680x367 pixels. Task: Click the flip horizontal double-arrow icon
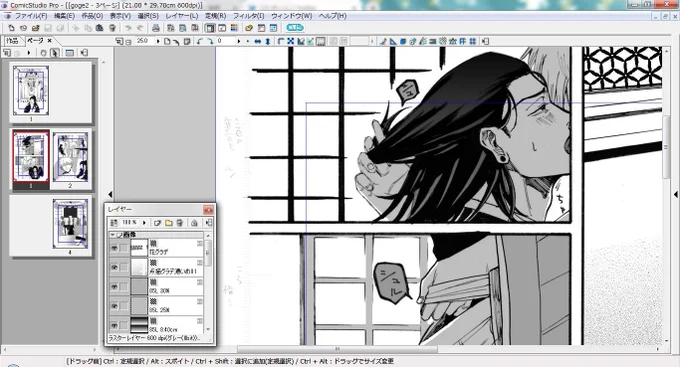point(258,41)
